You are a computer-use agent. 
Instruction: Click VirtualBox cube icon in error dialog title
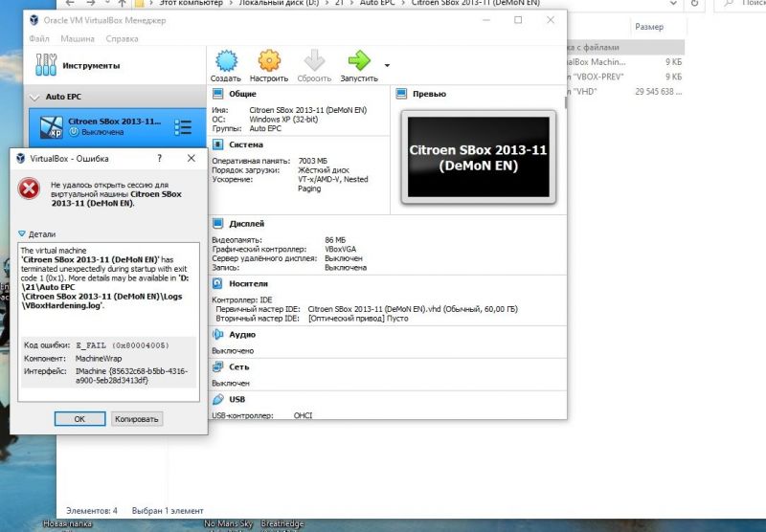coord(20,158)
